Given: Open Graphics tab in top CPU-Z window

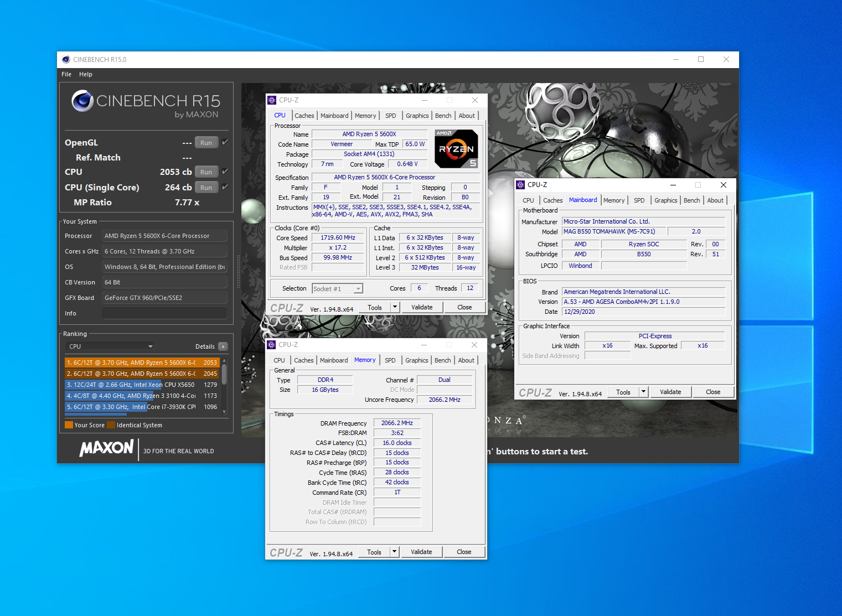Looking at the screenshot, I should click(x=417, y=116).
